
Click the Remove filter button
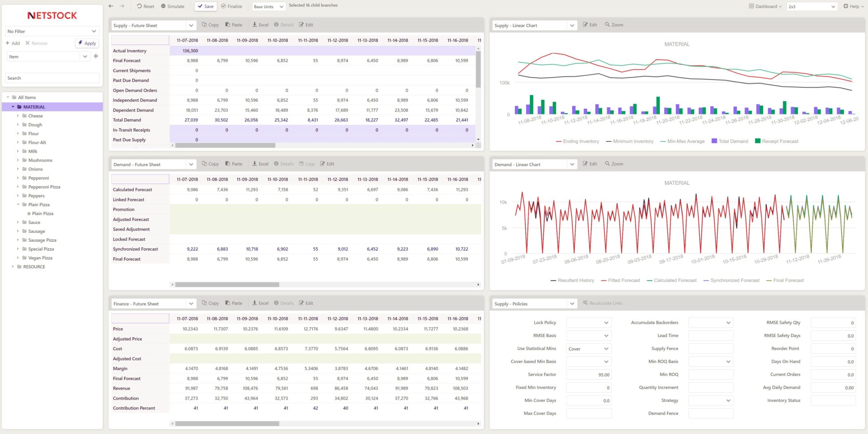(36, 43)
